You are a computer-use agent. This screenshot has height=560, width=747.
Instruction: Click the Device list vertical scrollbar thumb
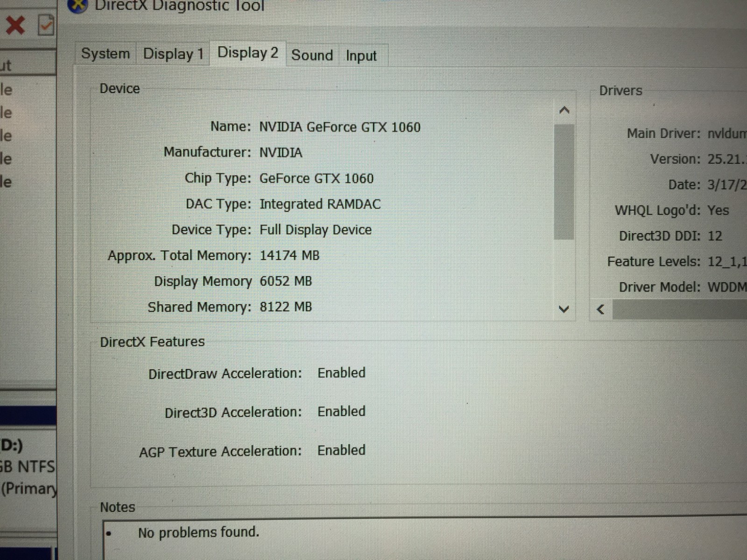click(x=564, y=182)
